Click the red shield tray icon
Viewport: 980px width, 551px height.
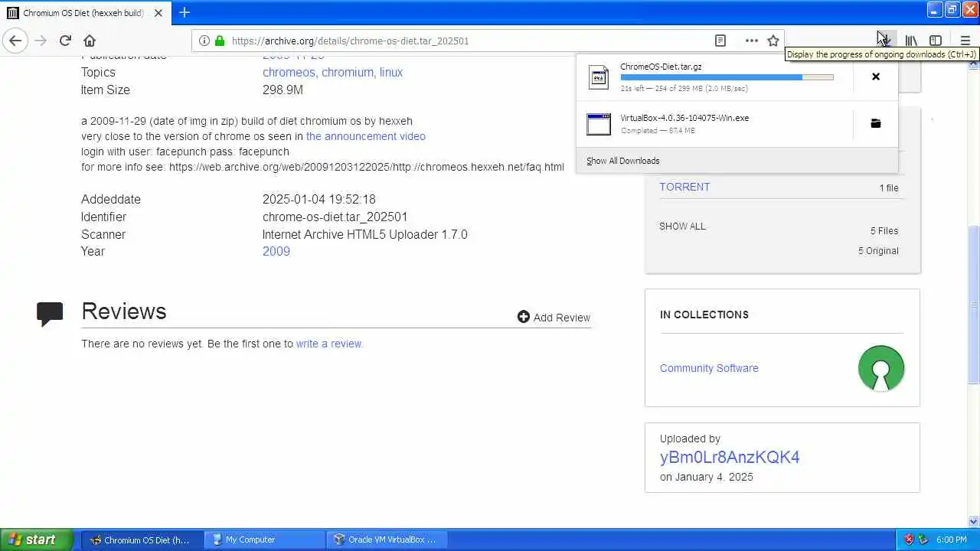909,540
